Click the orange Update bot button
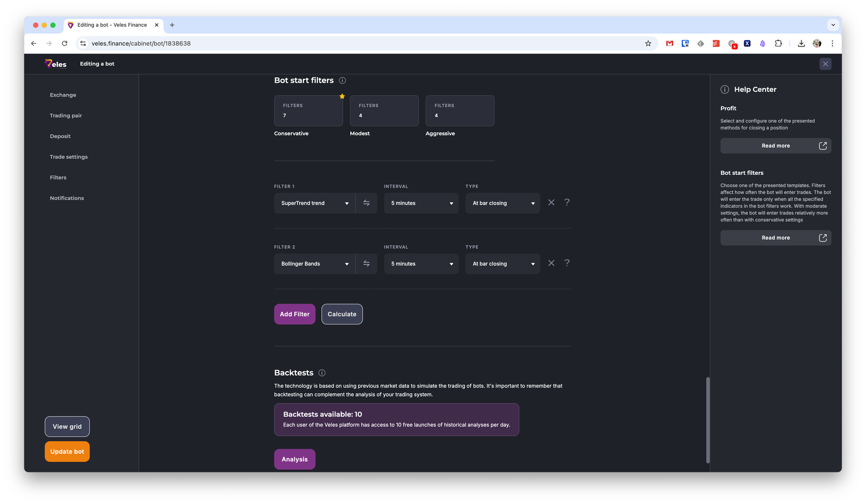The width and height of the screenshot is (866, 504). click(67, 451)
